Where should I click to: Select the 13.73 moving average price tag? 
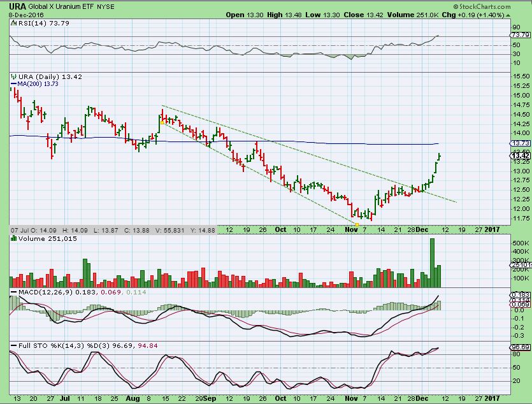coord(519,144)
